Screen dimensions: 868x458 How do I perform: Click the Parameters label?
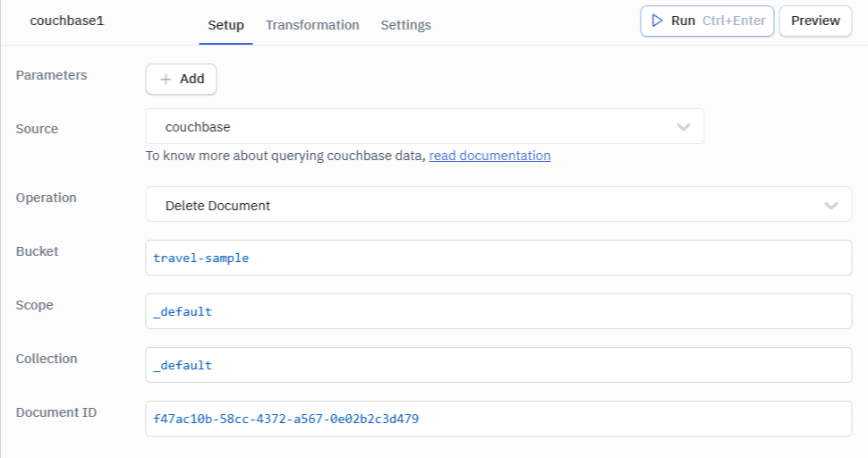coord(52,75)
